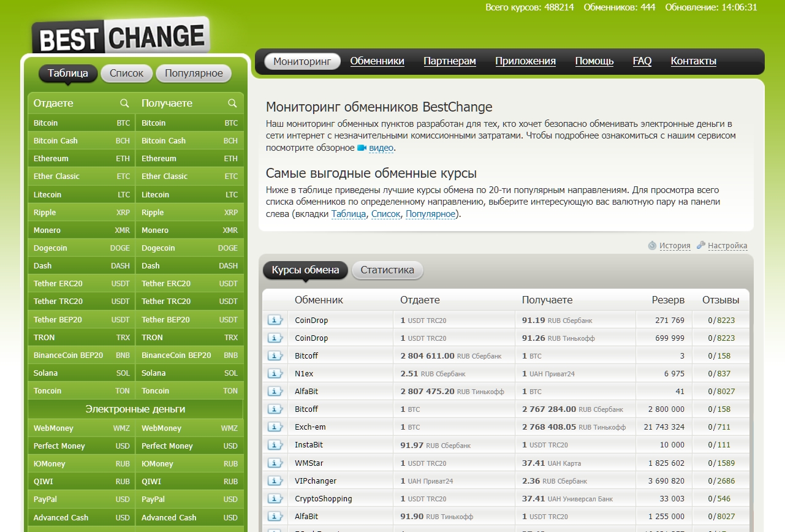
Task: Open info icon for InstaBit row
Action: coord(275,445)
